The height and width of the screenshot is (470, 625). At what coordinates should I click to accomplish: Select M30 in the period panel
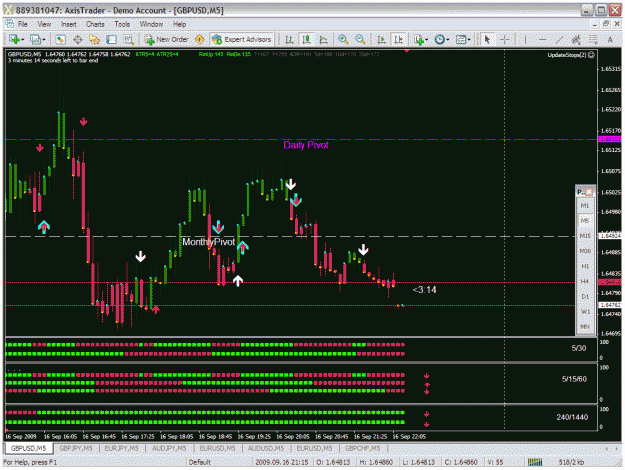pyautogui.click(x=585, y=251)
